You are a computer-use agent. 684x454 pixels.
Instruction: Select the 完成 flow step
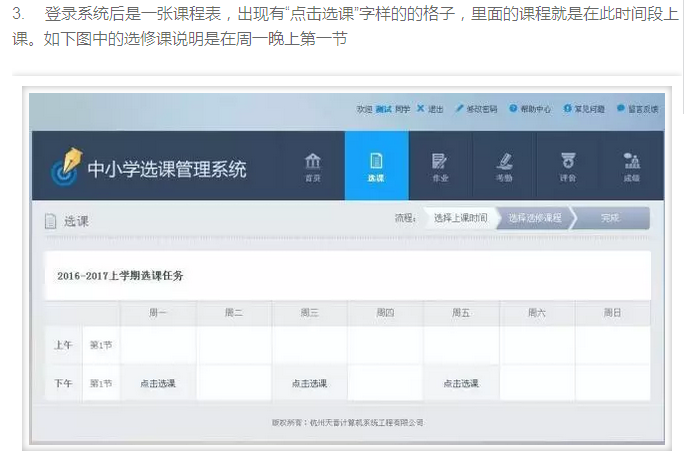coord(610,218)
